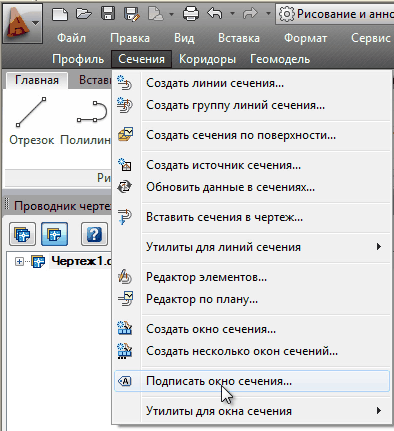
Task: Click the icon for Создать линии сечения
Action: tap(125, 83)
